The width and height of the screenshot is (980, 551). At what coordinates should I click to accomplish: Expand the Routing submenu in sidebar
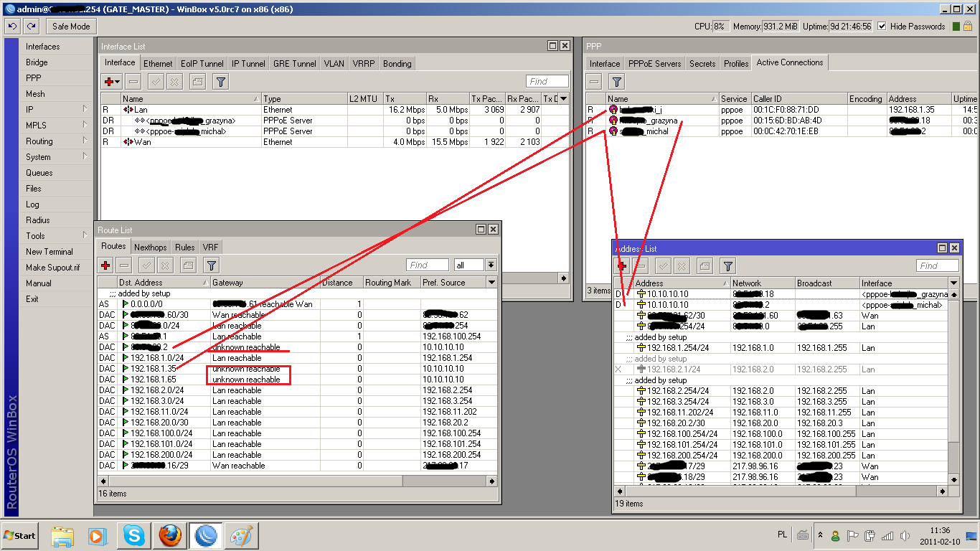point(85,141)
